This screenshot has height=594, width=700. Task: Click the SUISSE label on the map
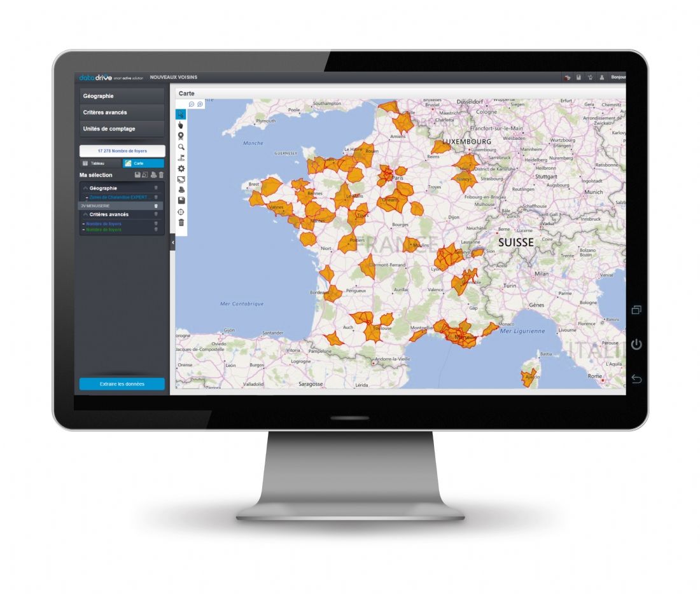(516, 242)
